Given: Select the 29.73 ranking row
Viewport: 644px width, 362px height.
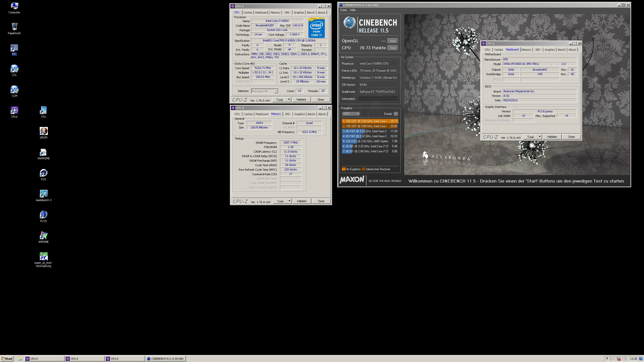Looking at the screenshot, I should point(370,121).
